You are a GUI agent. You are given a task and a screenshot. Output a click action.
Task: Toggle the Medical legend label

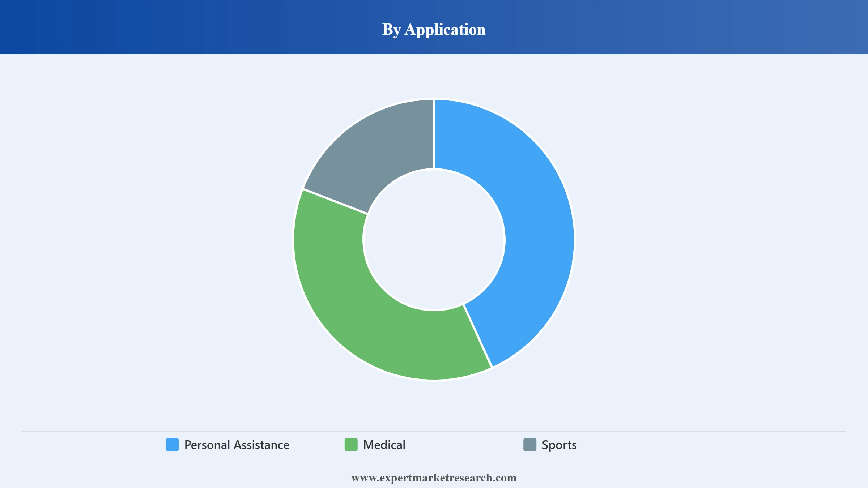click(384, 445)
